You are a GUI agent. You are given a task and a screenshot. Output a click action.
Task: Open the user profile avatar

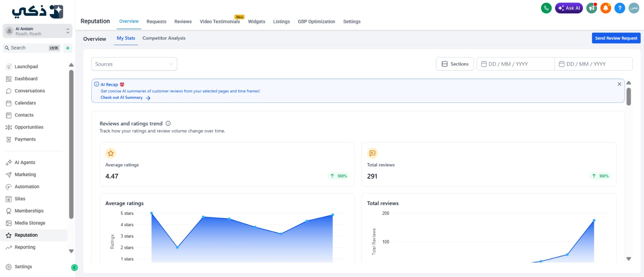point(634,8)
